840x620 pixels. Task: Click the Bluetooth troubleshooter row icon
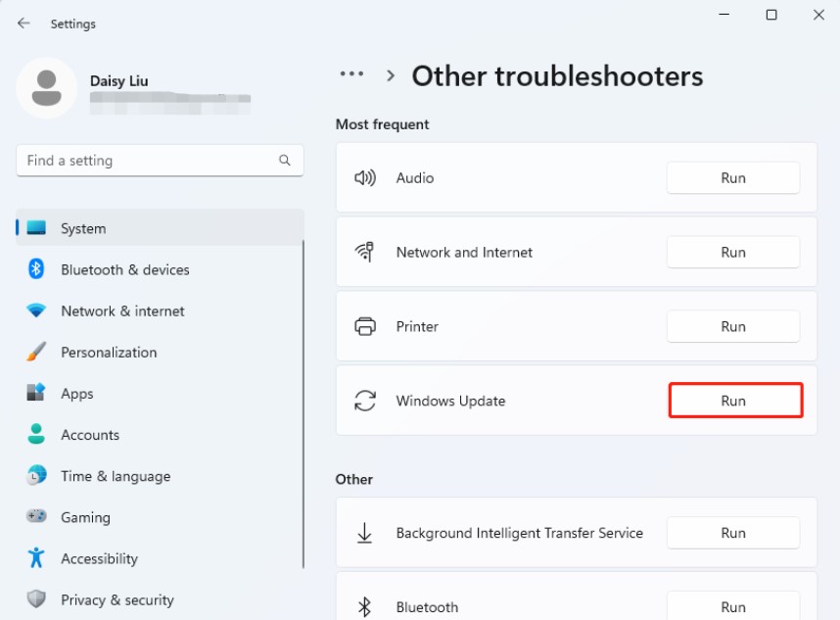point(365,607)
